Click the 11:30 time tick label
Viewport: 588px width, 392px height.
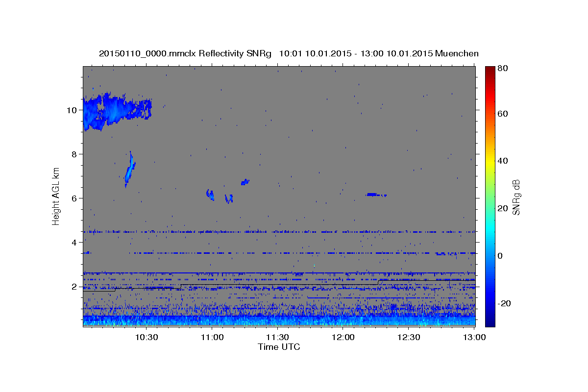[277, 337]
